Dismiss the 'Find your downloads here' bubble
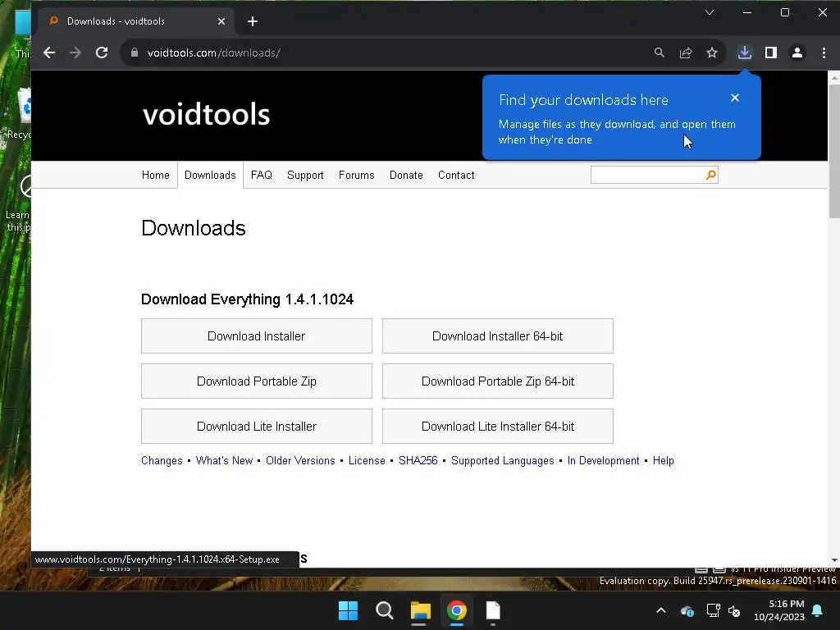 [735, 98]
